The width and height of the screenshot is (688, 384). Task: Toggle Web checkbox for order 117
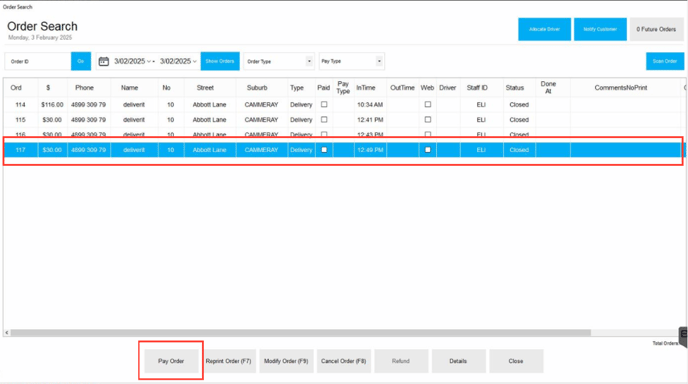coord(428,150)
